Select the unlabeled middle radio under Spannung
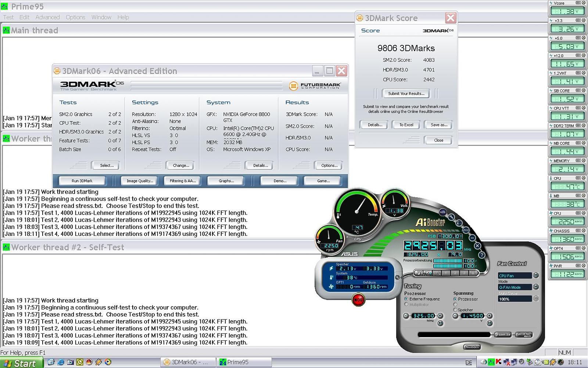The image size is (588, 368). pyautogui.click(x=455, y=304)
